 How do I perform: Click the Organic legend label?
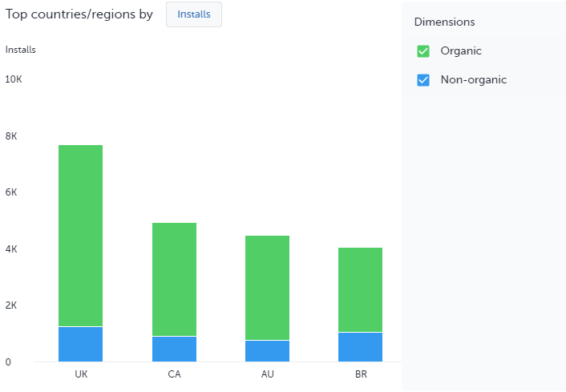[x=461, y=51]
